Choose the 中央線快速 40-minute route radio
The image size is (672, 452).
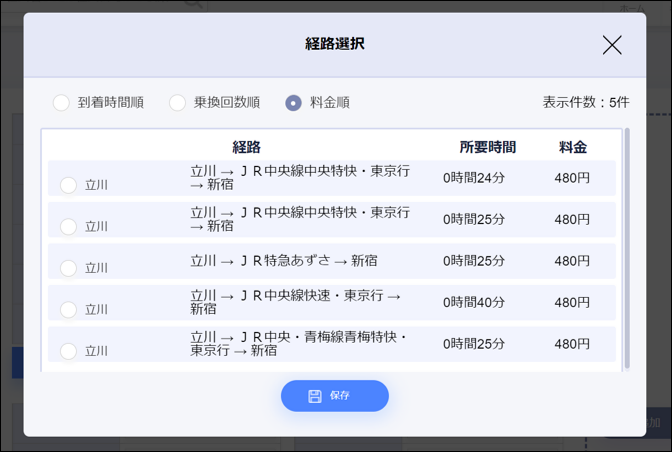(68, 310)
